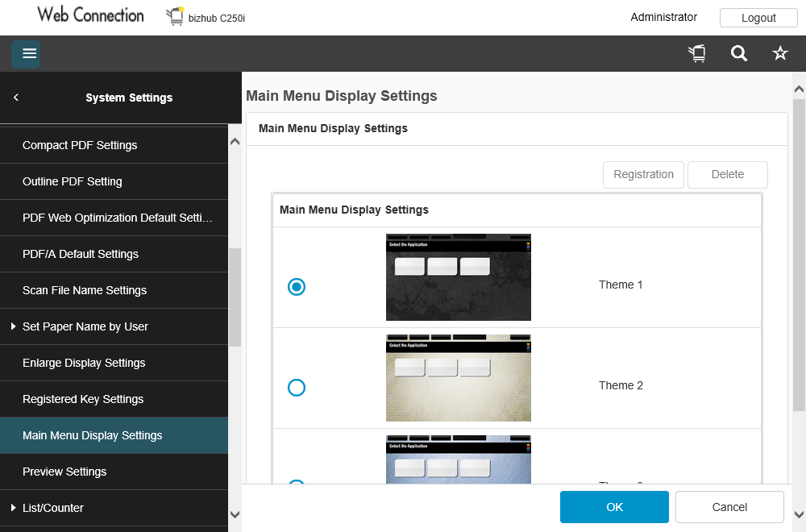Viewport: 806px width, 532px height.
Task: Open Enlarge Display Settings
Action: pos(114,363)
